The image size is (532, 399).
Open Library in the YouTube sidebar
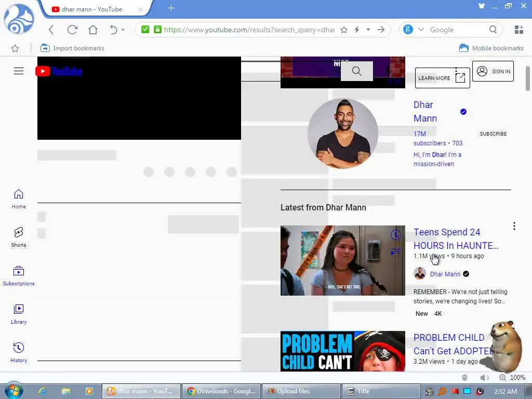click(19, 314)
